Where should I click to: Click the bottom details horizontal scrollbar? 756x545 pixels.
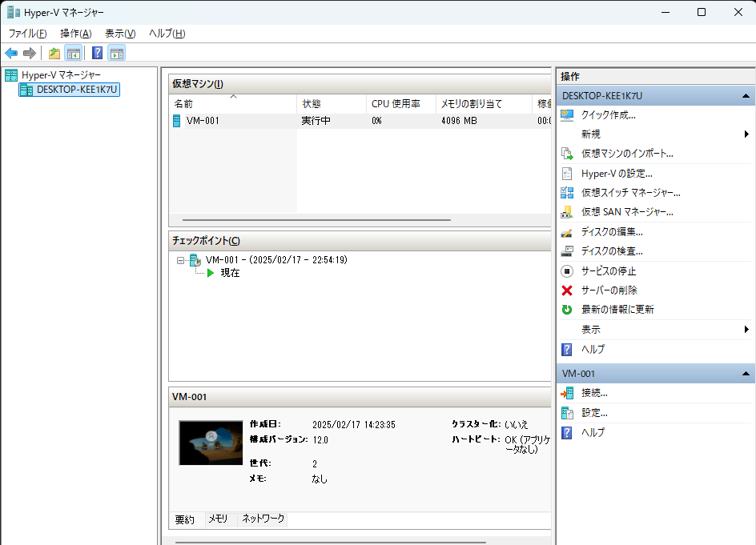pyautogui.click(x=330, y=542)
